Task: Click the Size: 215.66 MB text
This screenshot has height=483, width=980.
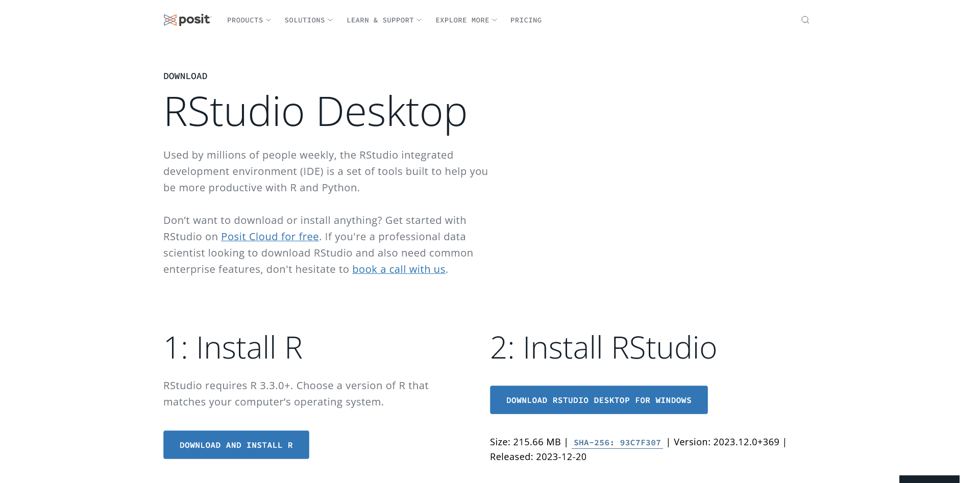Action: pyautogui.click(x=525, y=442)
